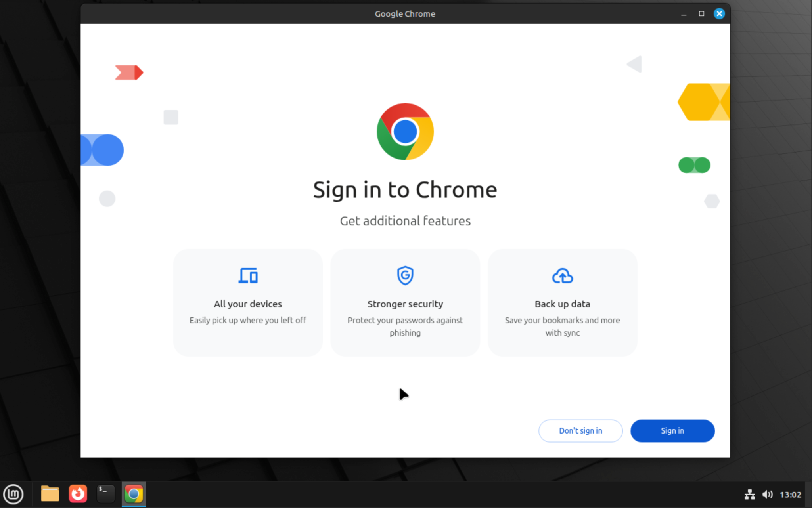Screen dimensions: 812x508
Task: Click the volume icon in the tray
Action: (768, 494)
